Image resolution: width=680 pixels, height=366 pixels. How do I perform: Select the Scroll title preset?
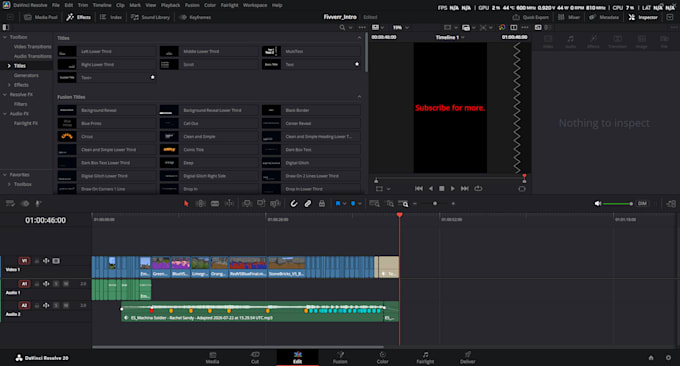tap(209, 65)
